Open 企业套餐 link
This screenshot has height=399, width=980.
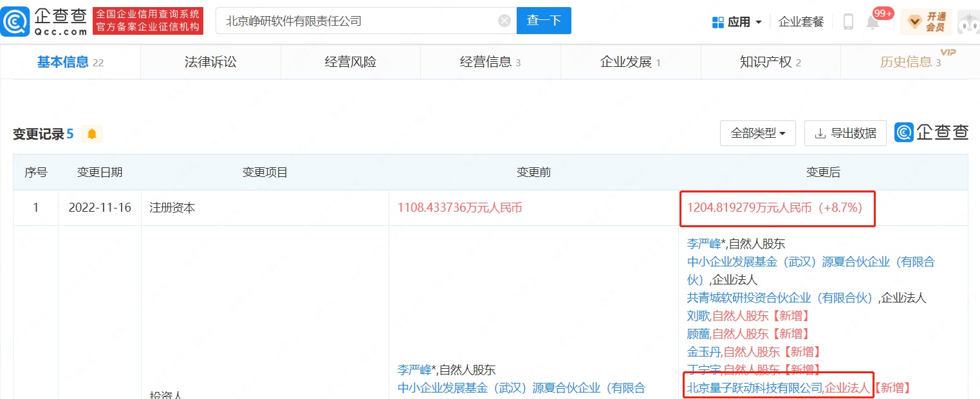[x=801, y=22]
